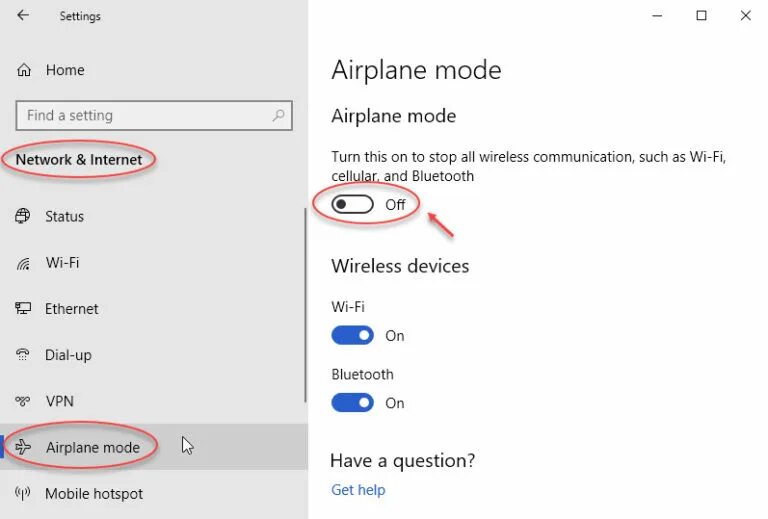Maximize the Settings window
768x519 pixels.
pos(701,16)
